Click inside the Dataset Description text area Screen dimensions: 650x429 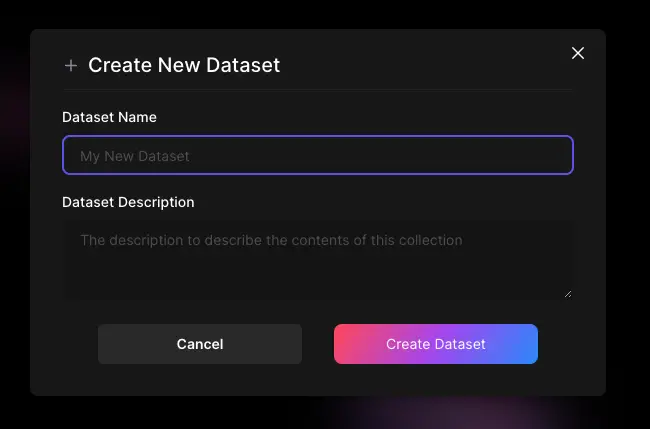[318, 260]
